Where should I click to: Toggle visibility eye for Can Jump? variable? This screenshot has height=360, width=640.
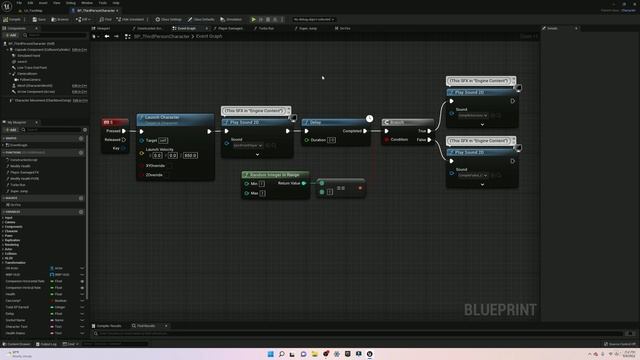click(x=82, y=301)
